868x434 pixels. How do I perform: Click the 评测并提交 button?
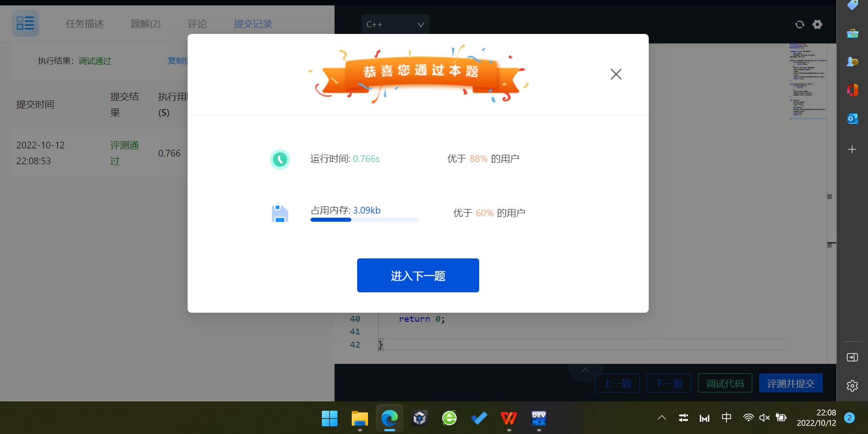(791, 383)
